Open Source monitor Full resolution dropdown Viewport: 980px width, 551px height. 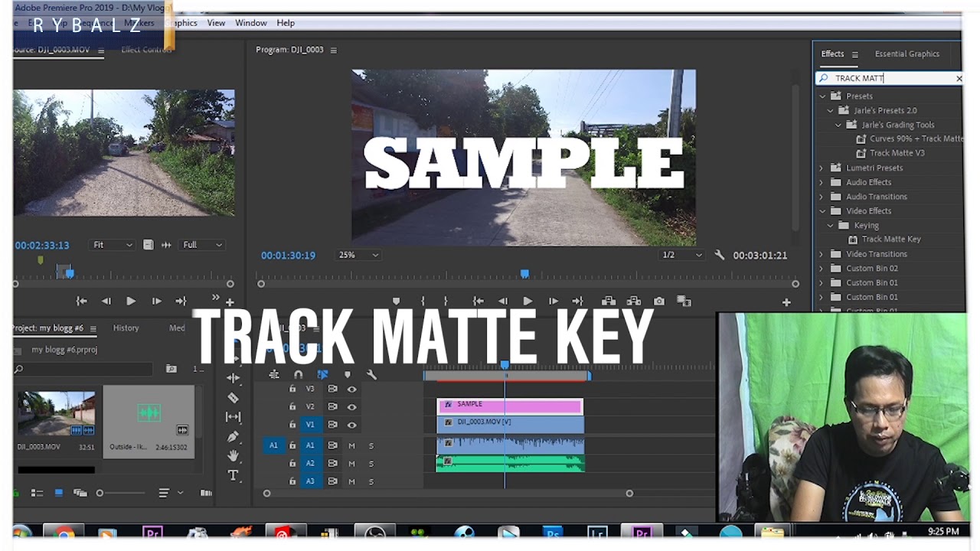(x=203, y=245)
